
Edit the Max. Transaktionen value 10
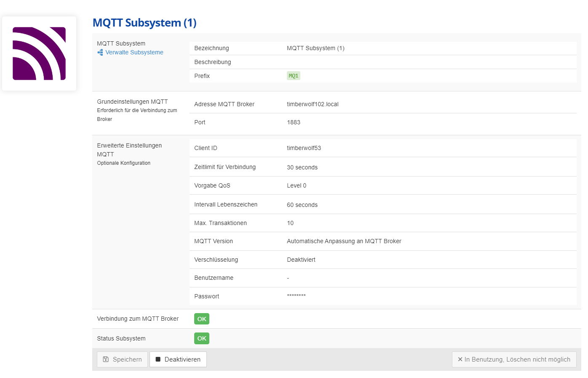coord(290,223)
